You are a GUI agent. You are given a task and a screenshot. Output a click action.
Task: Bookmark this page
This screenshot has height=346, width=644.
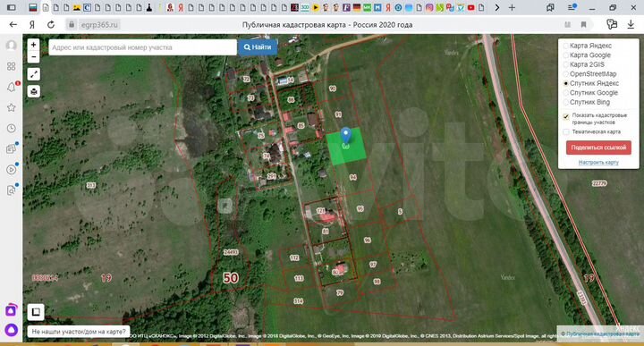pyautogui.click(x=583, y=25)
